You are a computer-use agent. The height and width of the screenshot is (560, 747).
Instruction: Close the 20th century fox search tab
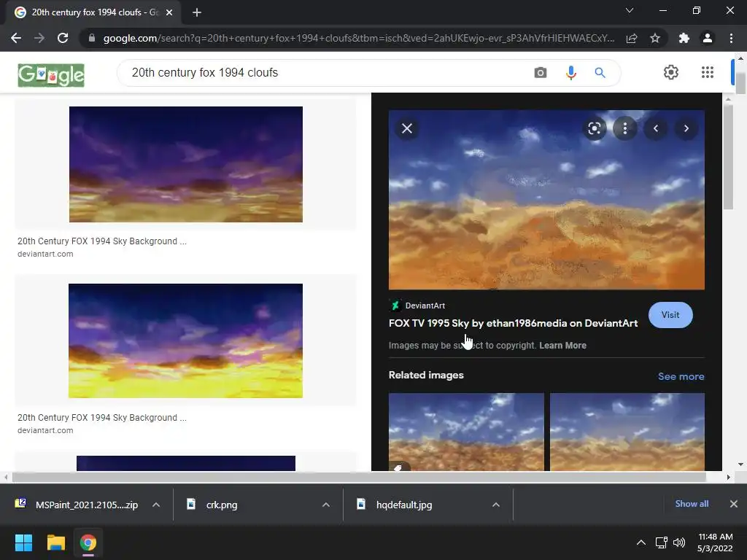[169, 12]
